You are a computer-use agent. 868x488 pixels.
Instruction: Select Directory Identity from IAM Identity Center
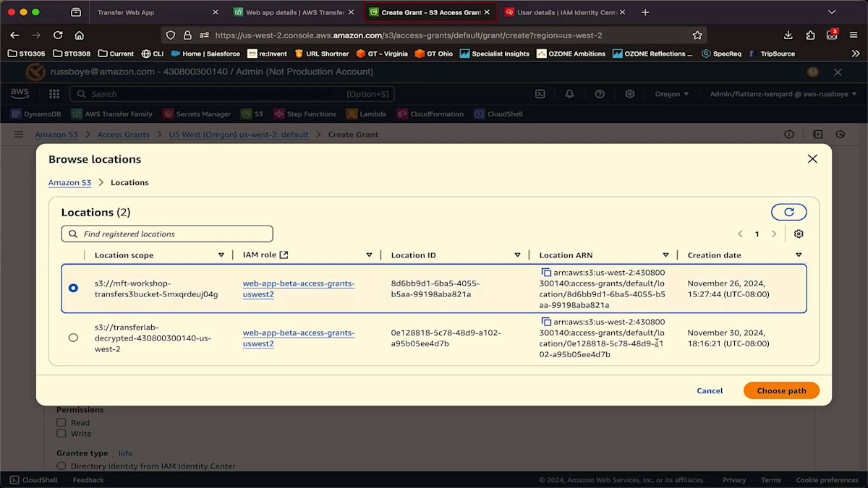[x=61, y=466]
